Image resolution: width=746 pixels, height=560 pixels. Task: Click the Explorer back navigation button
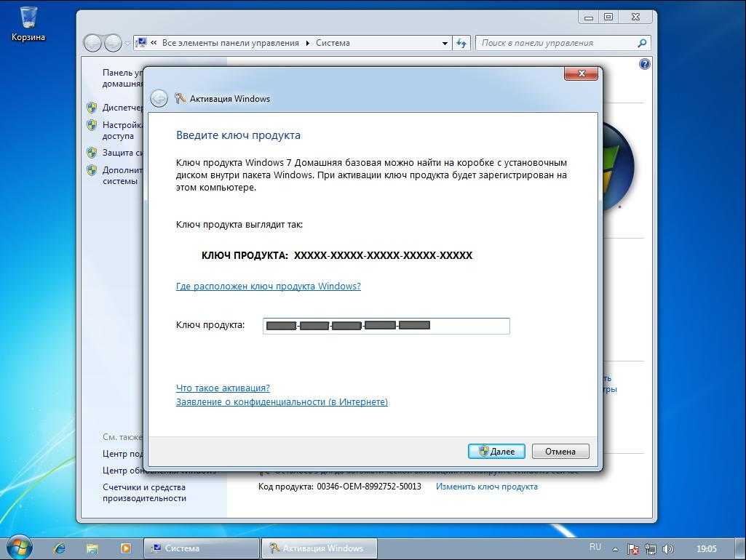coord(92,43)
